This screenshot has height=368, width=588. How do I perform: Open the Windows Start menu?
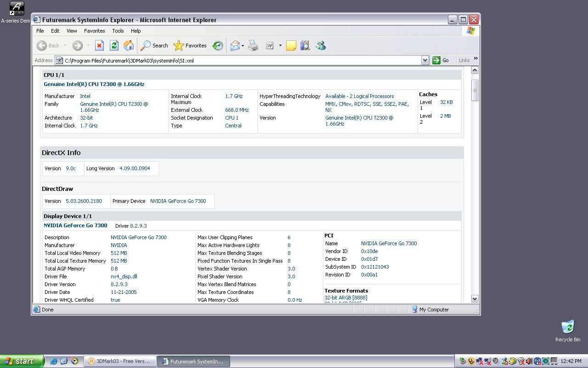(x=22, y=361)
